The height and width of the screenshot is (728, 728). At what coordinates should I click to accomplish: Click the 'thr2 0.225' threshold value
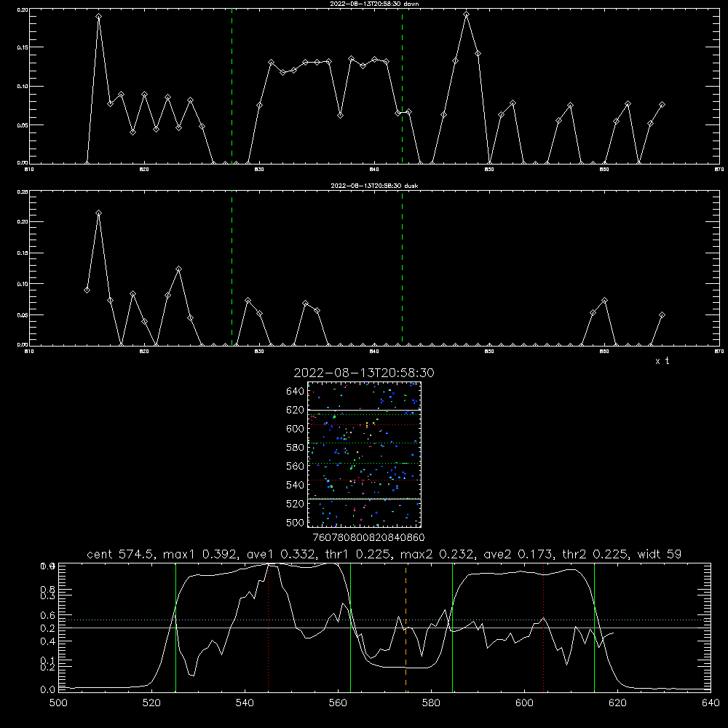click(x=596, y=554)
